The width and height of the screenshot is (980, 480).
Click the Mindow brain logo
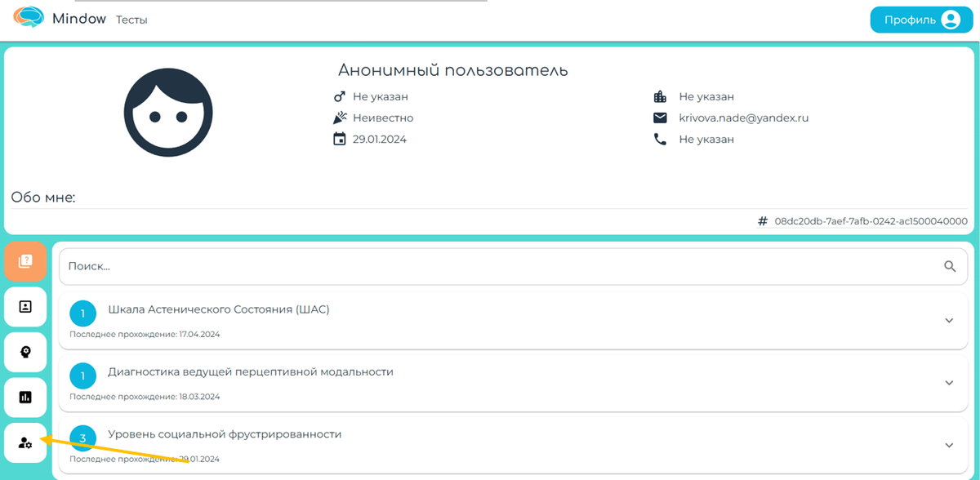28,18
